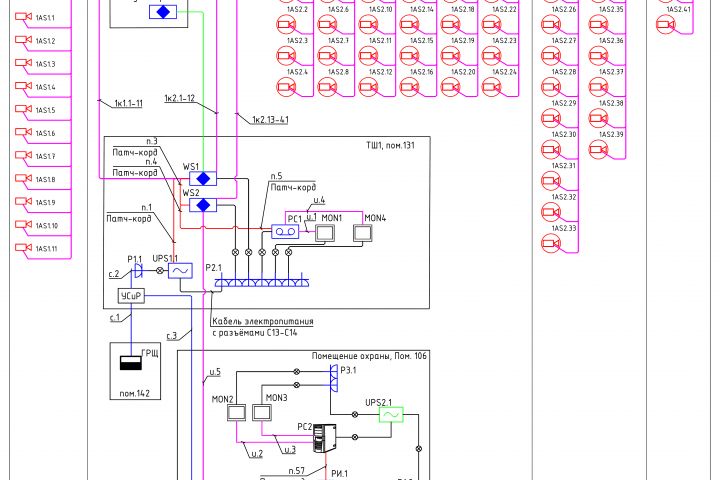Select the P2.1 power strip symbol

point(262,282)
